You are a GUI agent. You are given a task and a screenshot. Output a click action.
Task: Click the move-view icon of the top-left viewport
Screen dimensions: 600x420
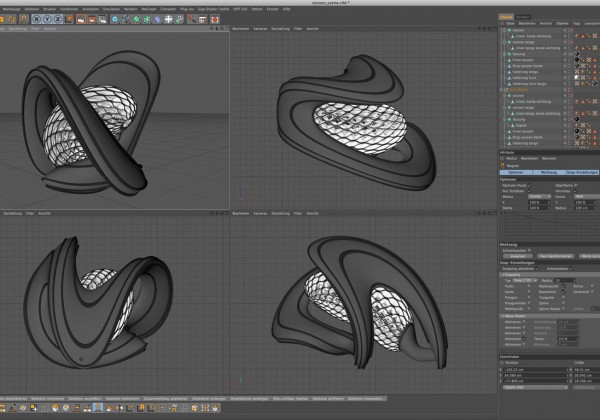pyautogui.click(x=212, y=29)
